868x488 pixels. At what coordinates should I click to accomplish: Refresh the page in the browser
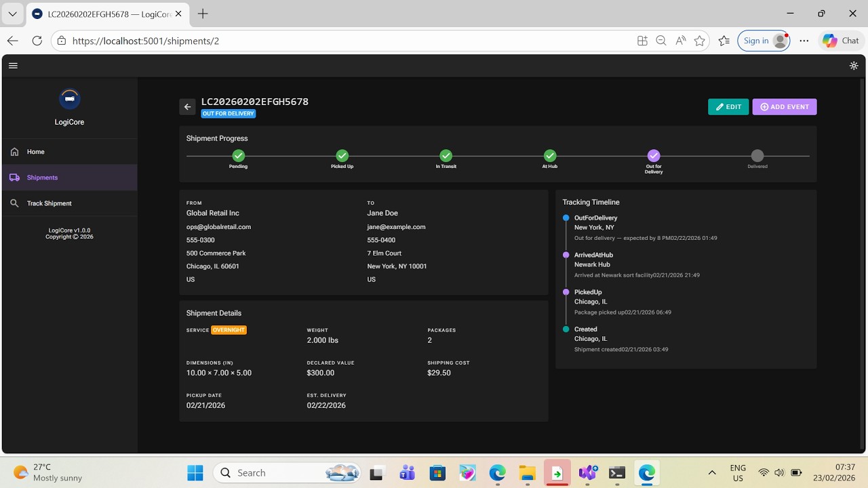click(37, 41)
